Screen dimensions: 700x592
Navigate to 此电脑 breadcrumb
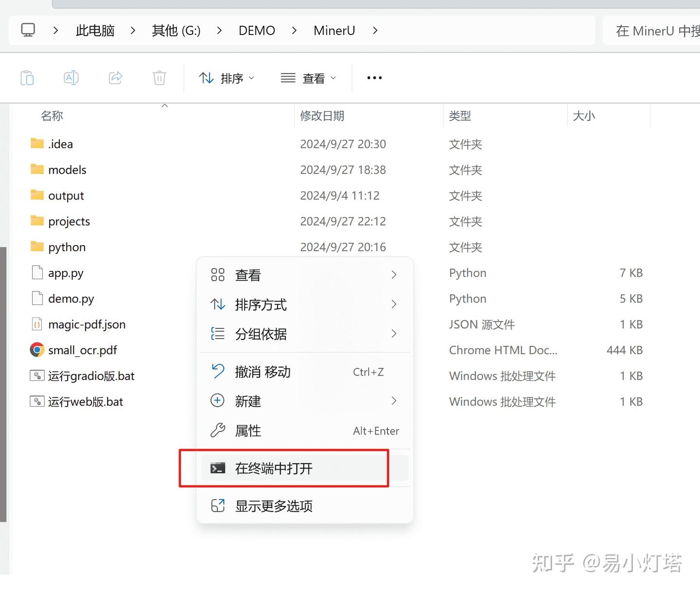tap(95, 30)
